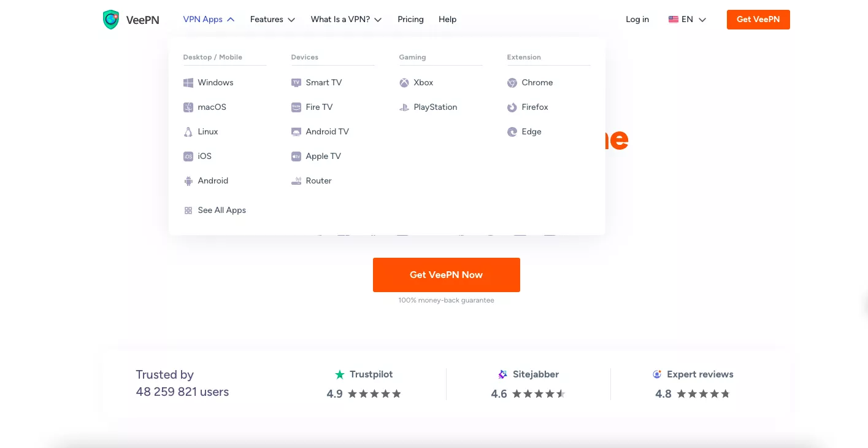The image size is (868, 448).
Task: Click the VeePN shield logo icon
Action: click(110, 20)
